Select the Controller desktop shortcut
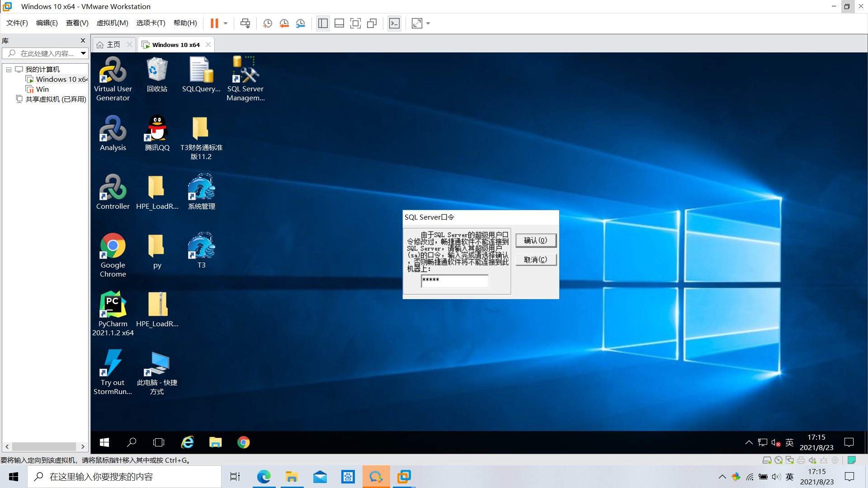Viewport: 868px width, 488px height. click(113, 192)
